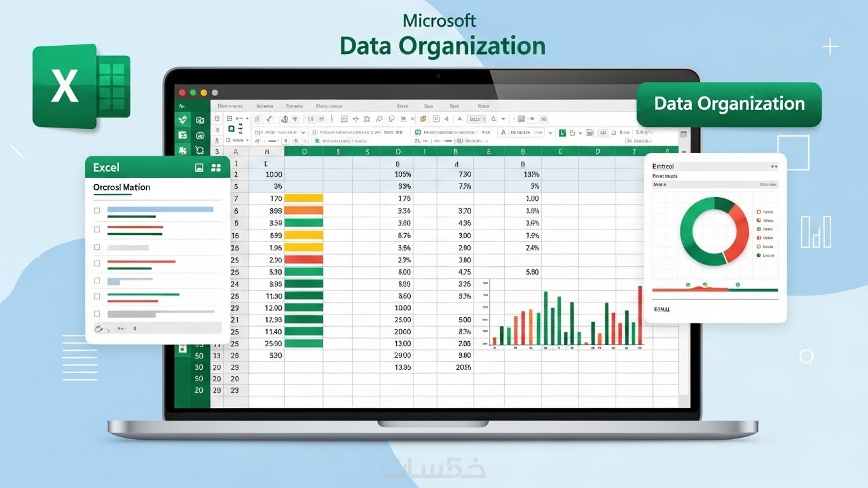Tick the checkbox beside green-over-red bars
868x488 pixels.
[97, 297]
